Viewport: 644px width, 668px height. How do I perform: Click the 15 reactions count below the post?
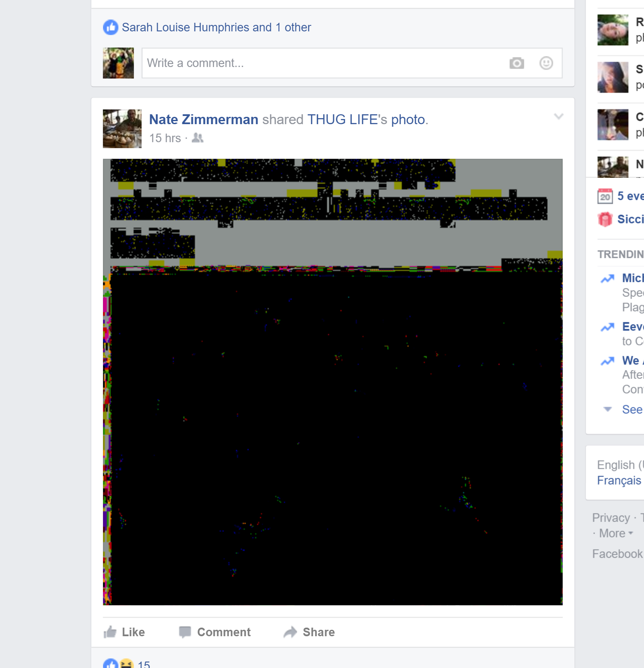click(x=144, y=664)
